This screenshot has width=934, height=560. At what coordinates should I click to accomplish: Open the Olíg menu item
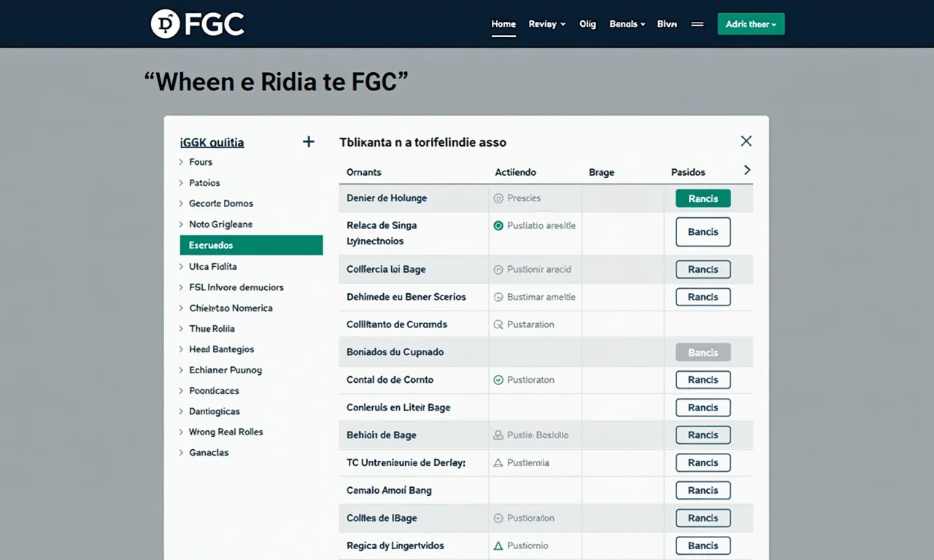coord(587,24)
